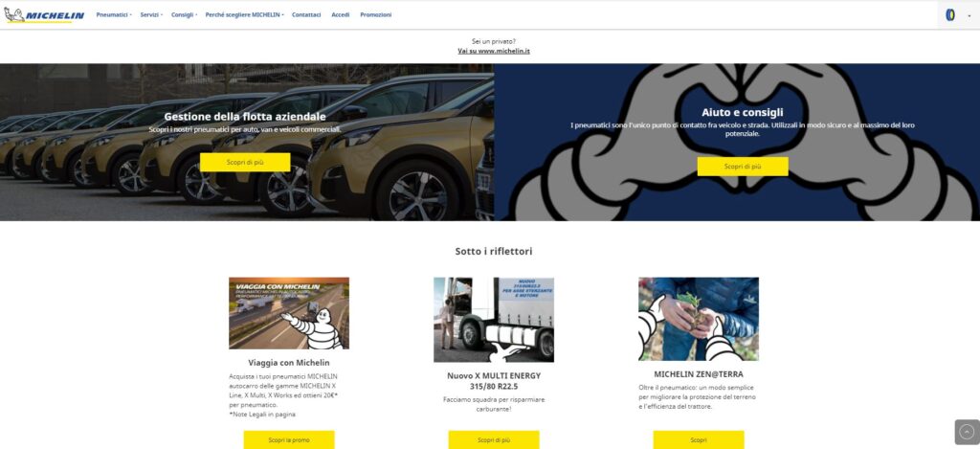Click the Accedi login link
980x449 pixels.
(341, 15)
